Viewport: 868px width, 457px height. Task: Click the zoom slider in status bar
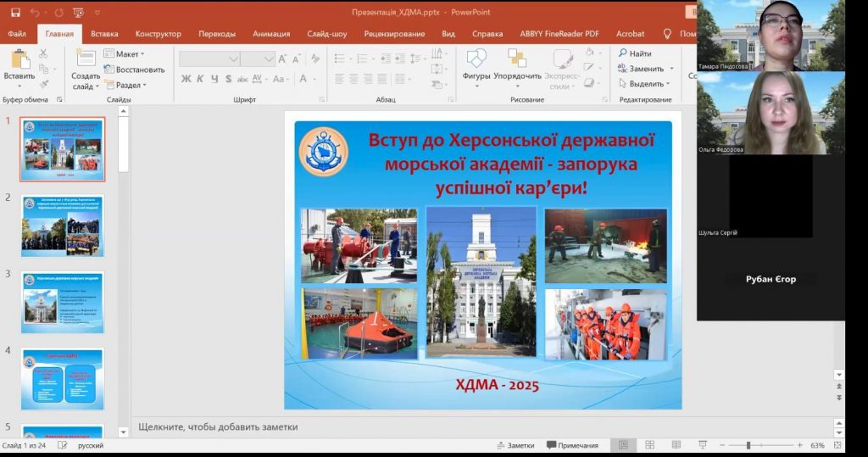(748, 445)
